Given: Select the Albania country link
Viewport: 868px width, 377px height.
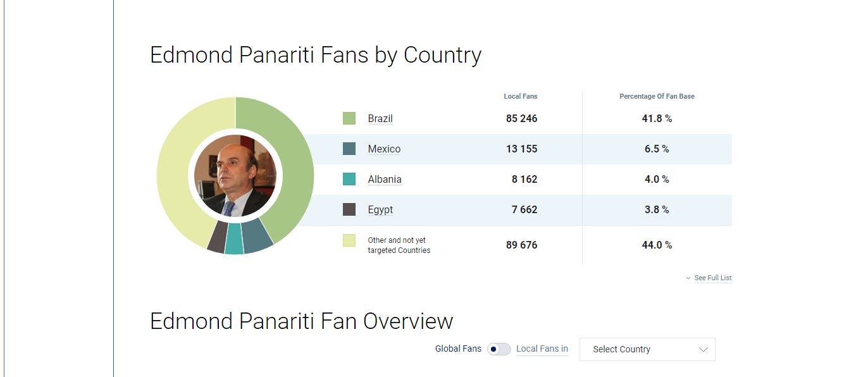Looking at the screenshot, I should [x=385, y=179].
